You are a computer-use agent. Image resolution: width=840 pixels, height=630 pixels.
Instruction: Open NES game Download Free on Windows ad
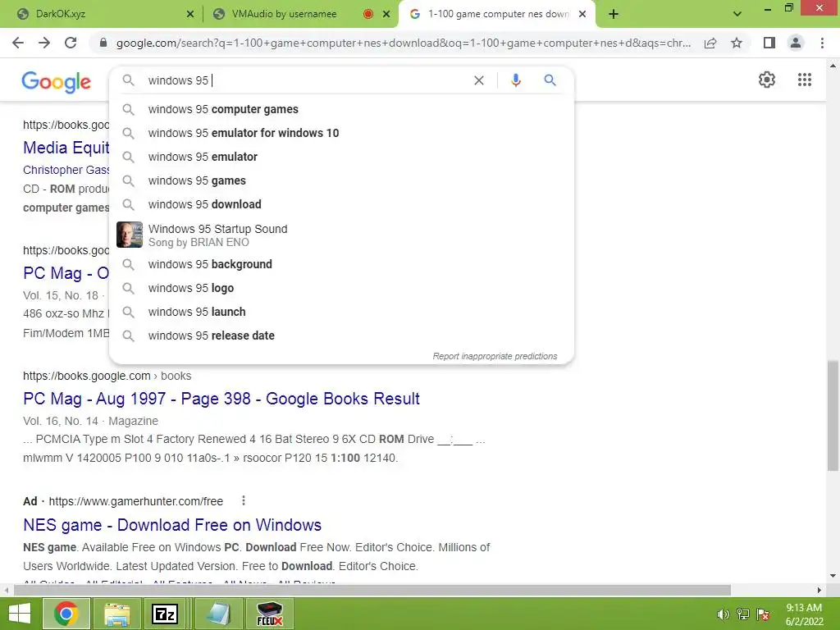[x=172, y=524]
